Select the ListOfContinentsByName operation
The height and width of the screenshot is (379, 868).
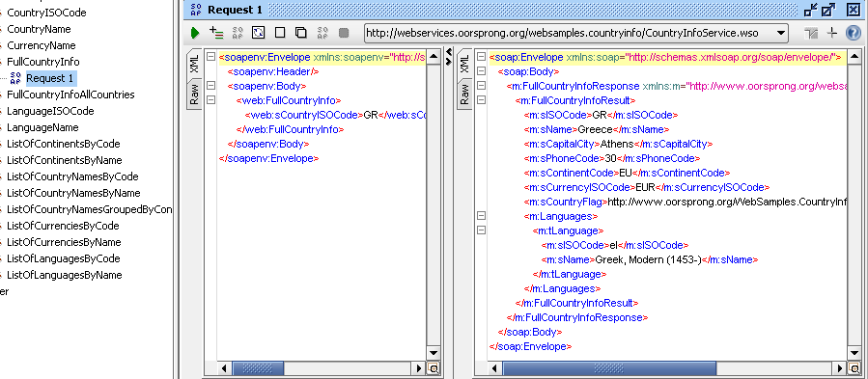tap(65, 160)
